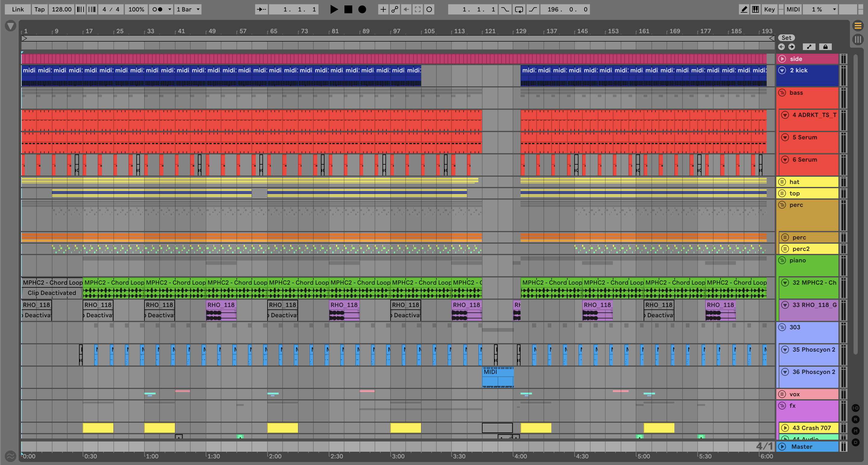Unfold the 2 kick track
This screenshot has width=868, height=465.
pos(782,71)
